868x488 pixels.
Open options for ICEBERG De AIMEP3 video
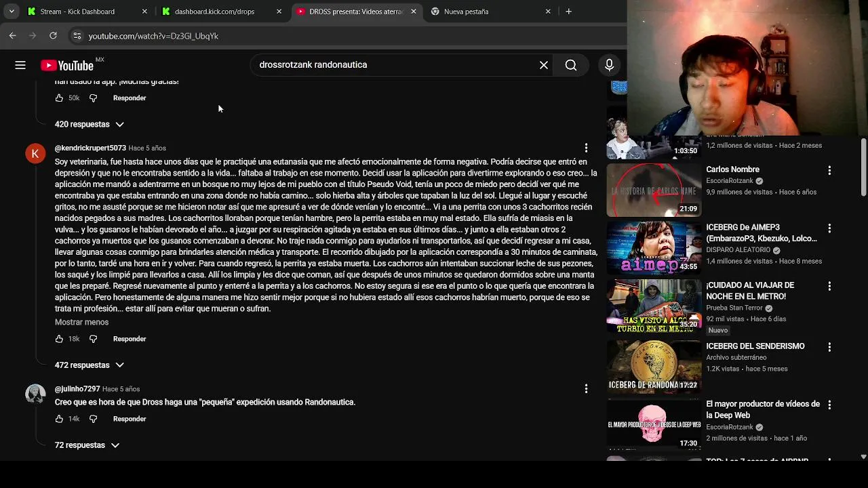click(829, 228)
